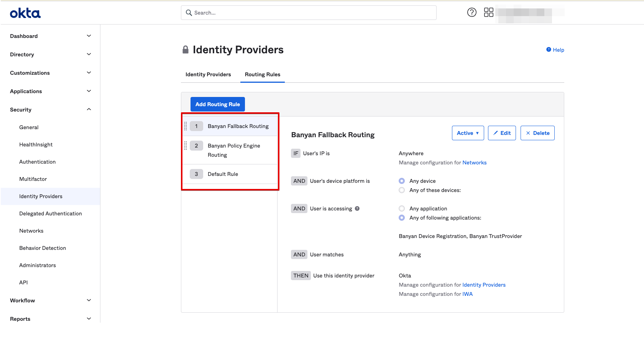Click the Add Routing Rule button

(x=217, y=104)
